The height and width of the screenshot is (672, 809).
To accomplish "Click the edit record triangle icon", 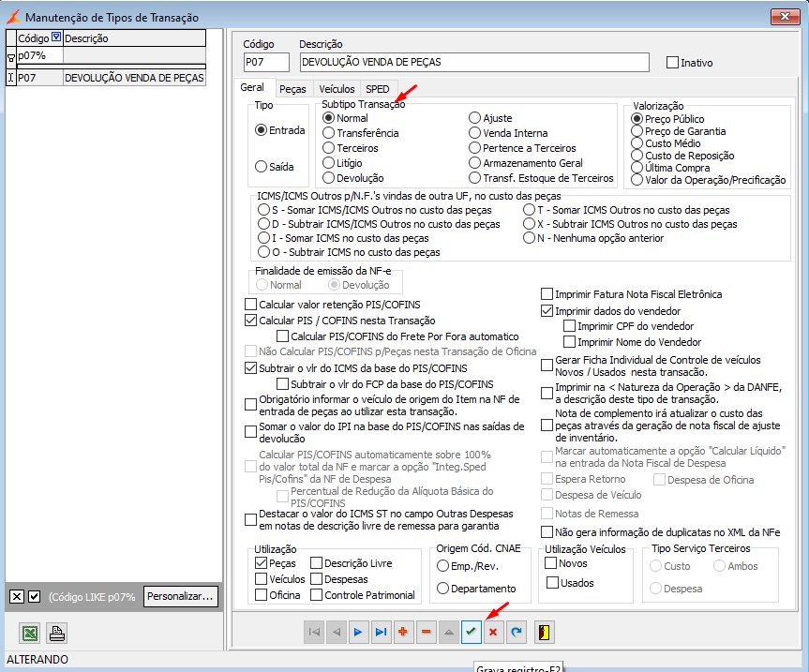I will [x=449, y=632].
